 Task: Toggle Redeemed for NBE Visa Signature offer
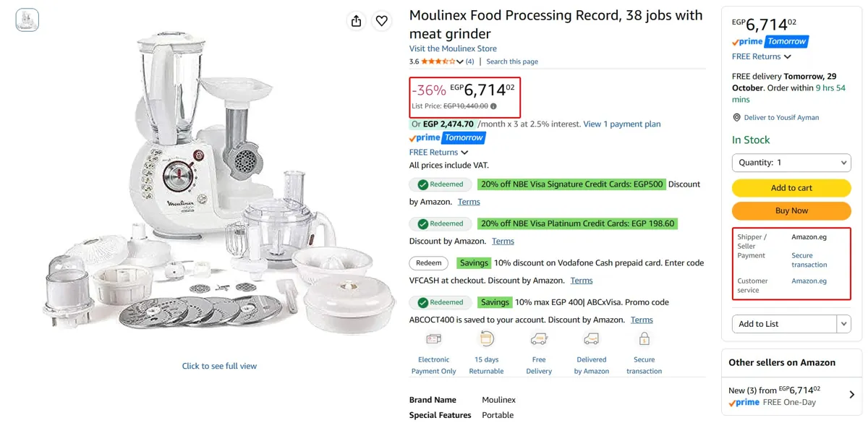point(441,184)
